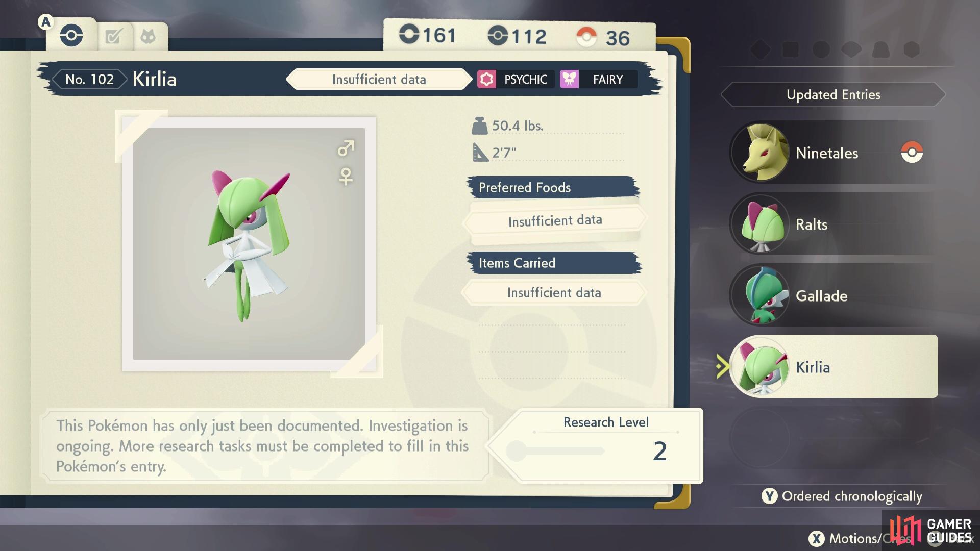The width and height of the screenshot is (980, 551).
Task: Click the Research Level progress bar
Action: tap(556, 451)
